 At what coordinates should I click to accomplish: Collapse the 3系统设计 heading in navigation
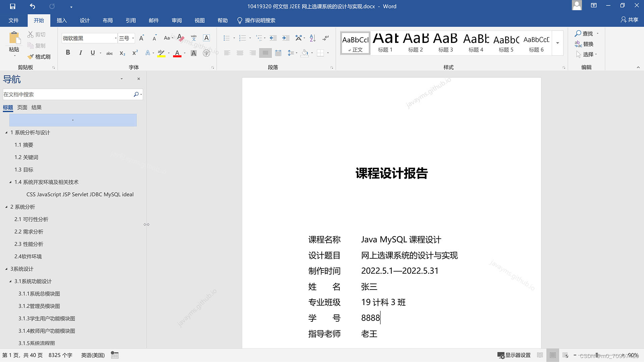pos(6,269)
